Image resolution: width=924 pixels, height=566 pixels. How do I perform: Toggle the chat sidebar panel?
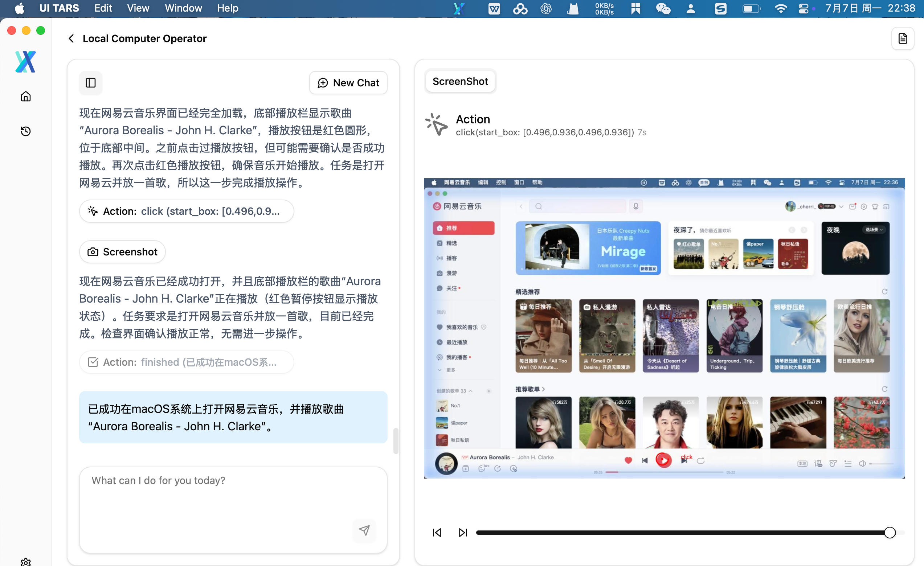point(91,82)
